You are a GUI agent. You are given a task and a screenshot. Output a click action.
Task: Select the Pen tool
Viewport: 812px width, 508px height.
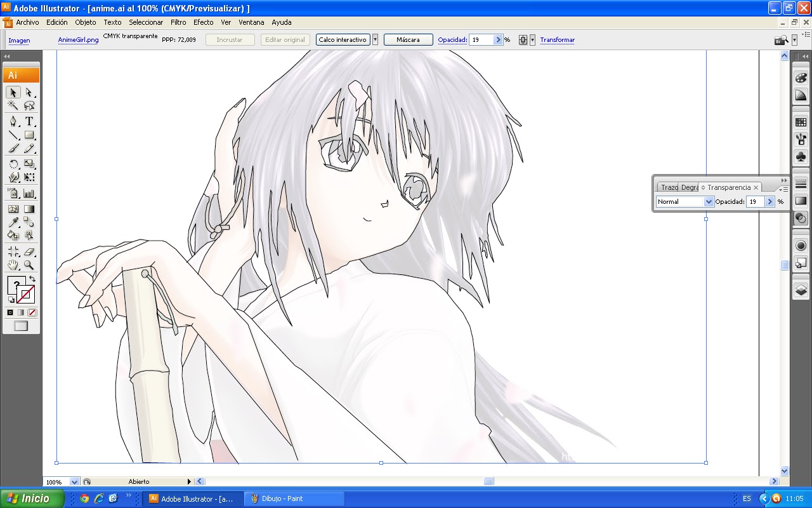pyautogui.click(x=13, y=121)
